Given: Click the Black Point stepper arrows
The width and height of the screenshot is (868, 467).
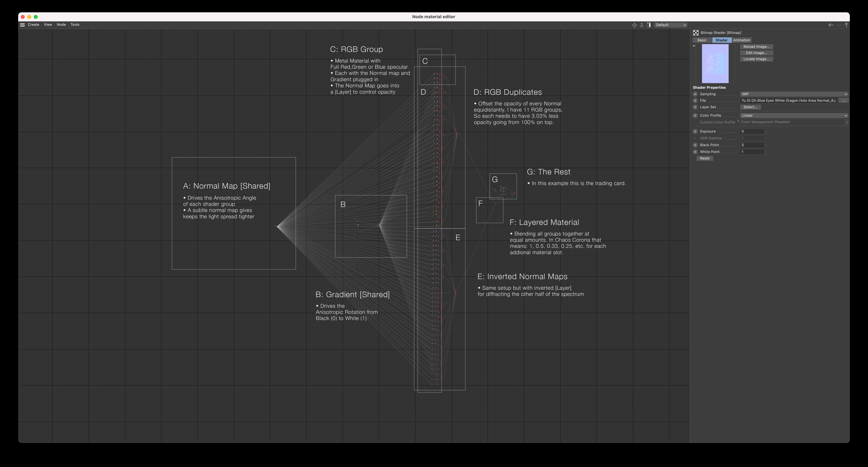Looking at the screenshot, I should pyautogui.click(x=765, y=145).
